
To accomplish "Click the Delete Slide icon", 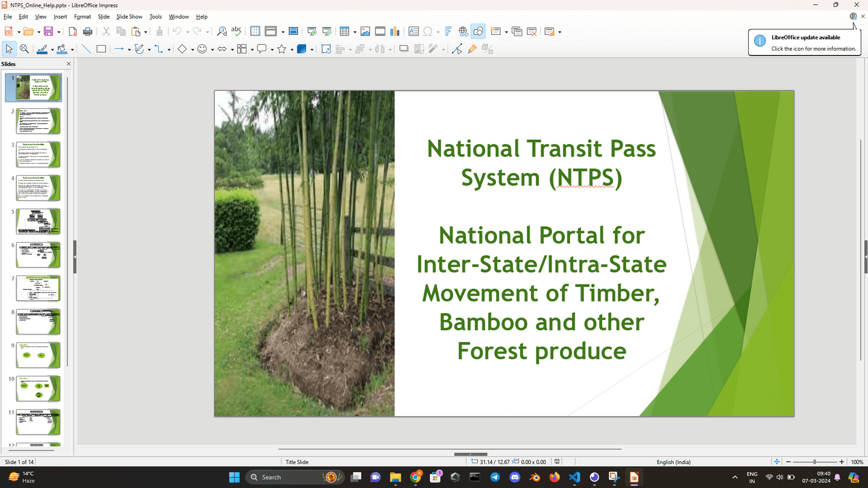I will coord(532,31).
